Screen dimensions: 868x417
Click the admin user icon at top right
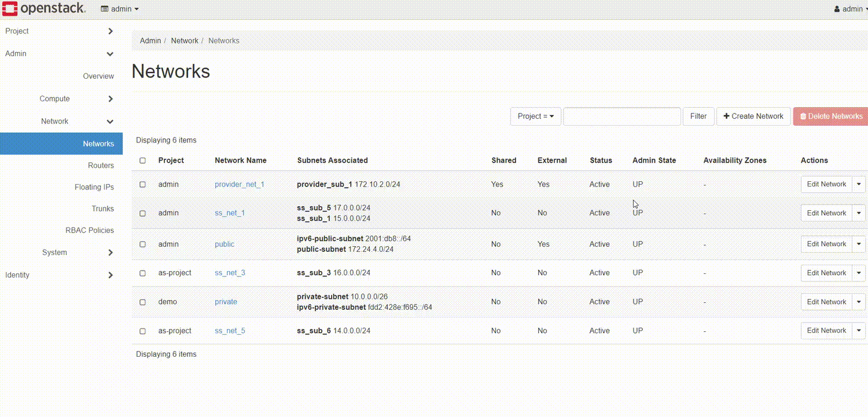coord(837,9)
